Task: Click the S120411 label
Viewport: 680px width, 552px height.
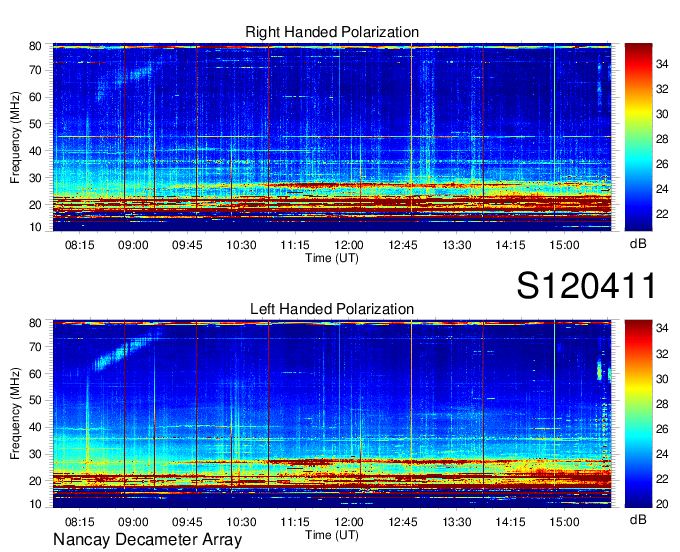Action: 586,286
